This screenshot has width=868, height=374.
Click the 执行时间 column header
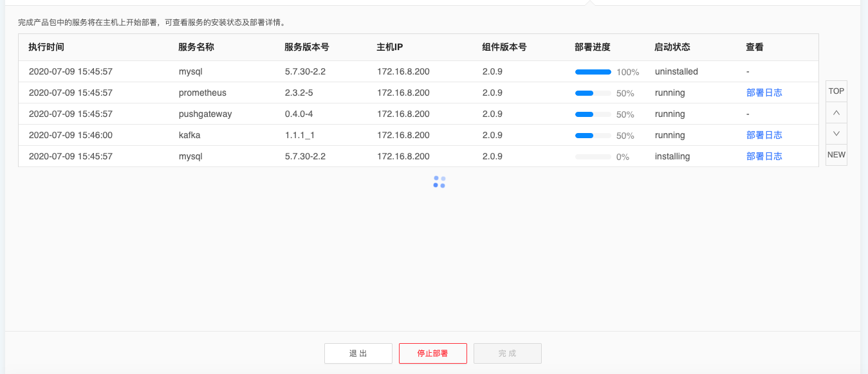pyautogui.click(x=46, y=48)
